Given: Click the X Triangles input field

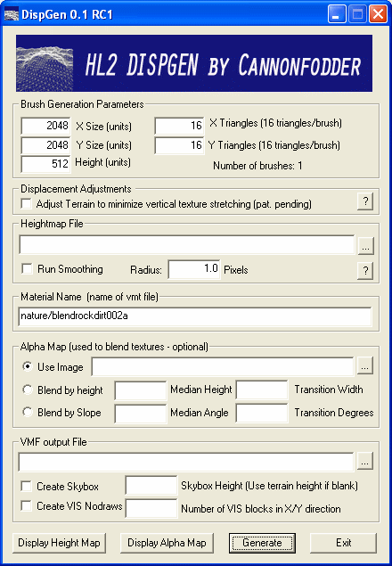Looking at the screenshot, I should (x=179, y=126).
